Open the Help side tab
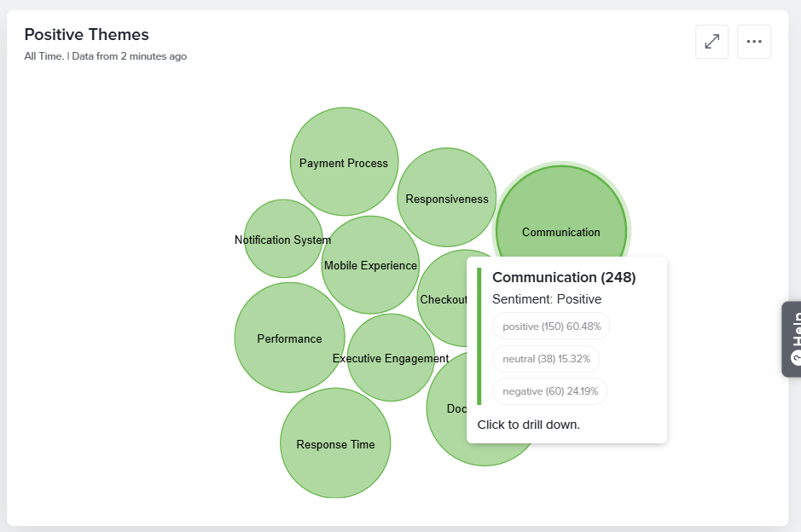 pos(792,339)
